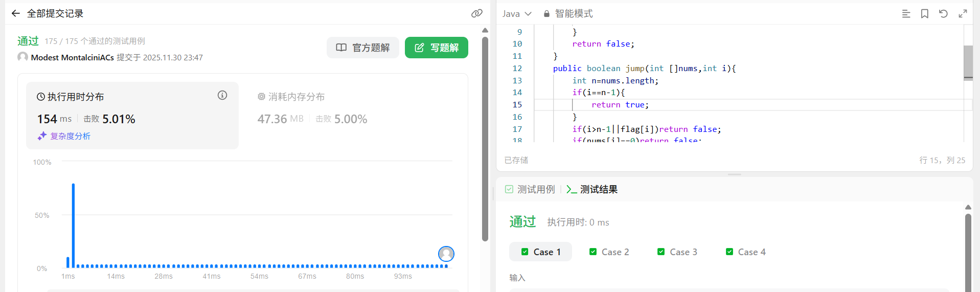Image resolution: width=980 pixels, height=292 pixels.
Task: Copy submission link via chain icon
Action: click(476, 13)
